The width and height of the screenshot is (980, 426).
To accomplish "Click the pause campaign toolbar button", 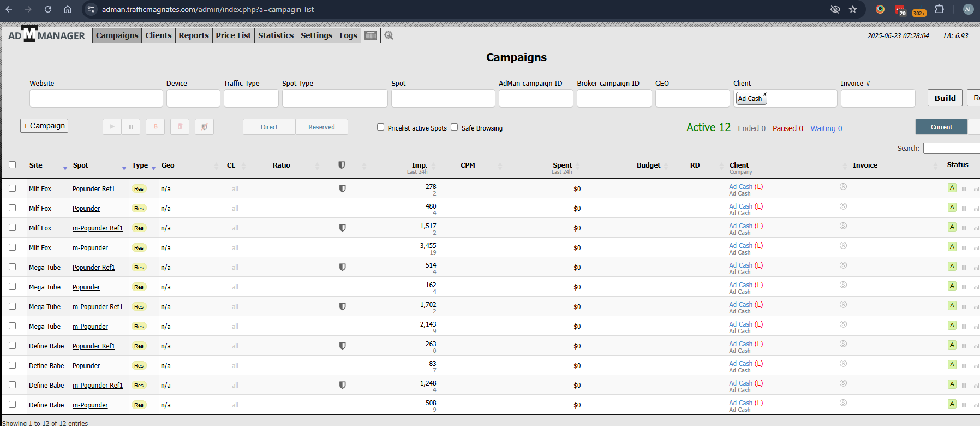I will click(x=131, y=127).
